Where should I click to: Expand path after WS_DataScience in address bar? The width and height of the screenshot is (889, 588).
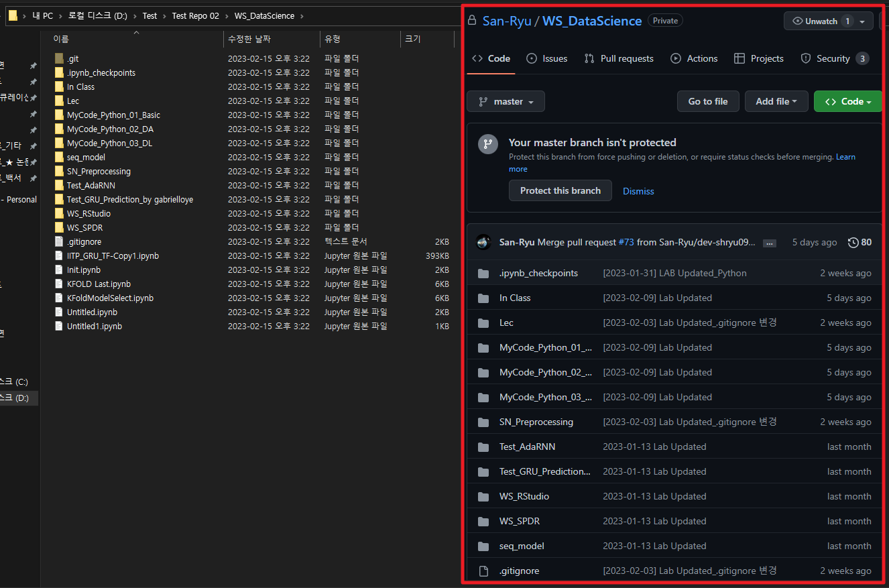[301, 15]
